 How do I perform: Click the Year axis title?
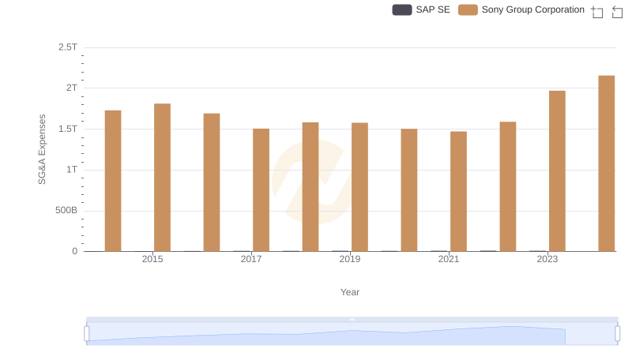(350, 292)
